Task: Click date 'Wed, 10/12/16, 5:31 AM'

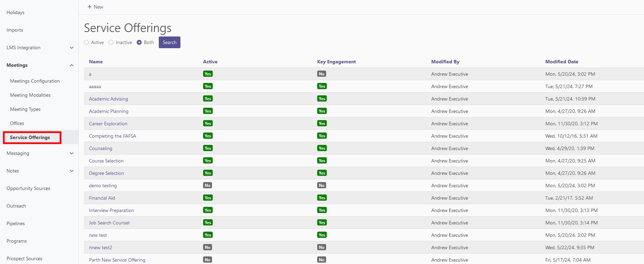Action: 571,136
